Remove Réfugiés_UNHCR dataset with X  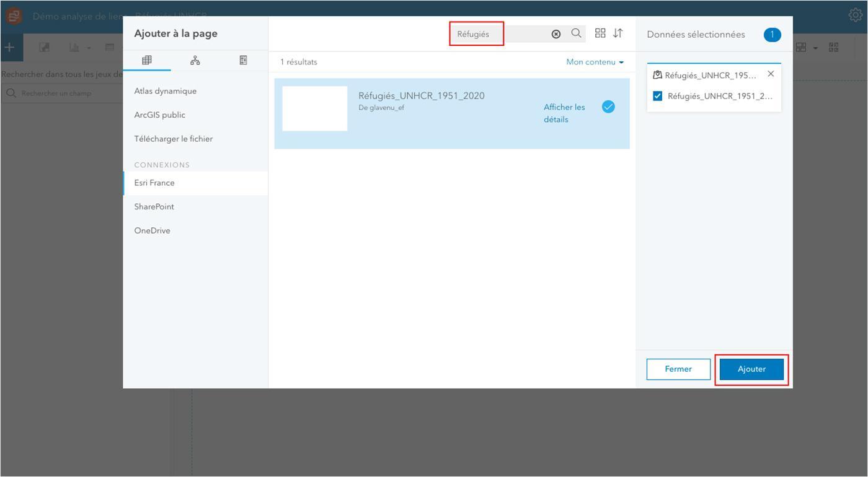[771, 74]
